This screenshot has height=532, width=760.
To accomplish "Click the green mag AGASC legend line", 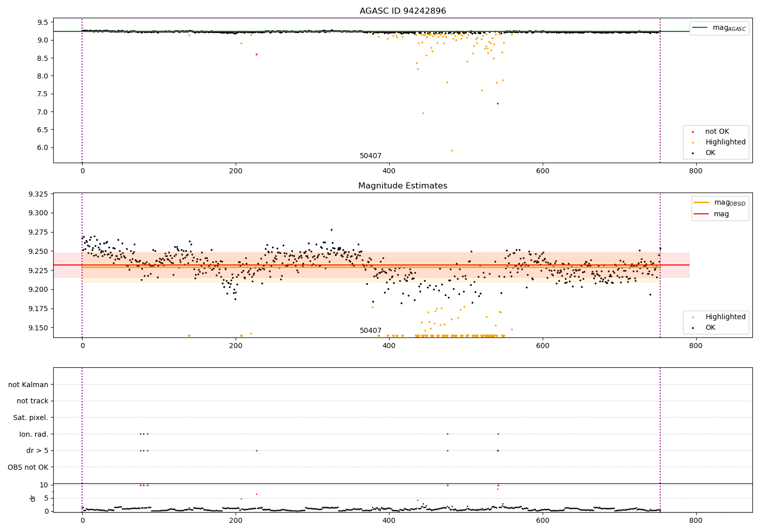I will point(700,28).
